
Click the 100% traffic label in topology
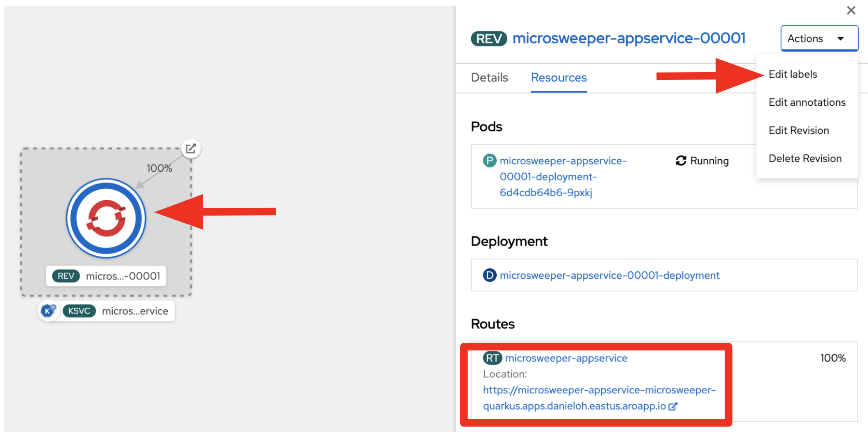click(159, 168)
